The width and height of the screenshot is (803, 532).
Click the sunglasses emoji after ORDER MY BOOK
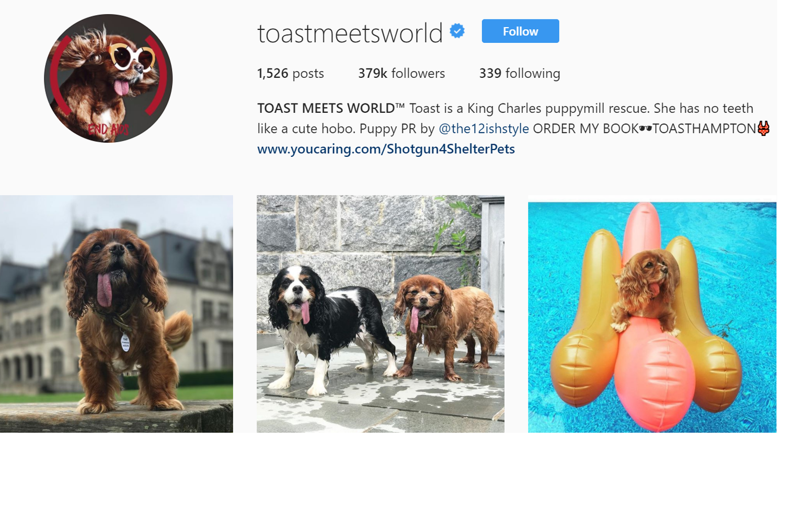pyautogui.click(x=646, y=129)
